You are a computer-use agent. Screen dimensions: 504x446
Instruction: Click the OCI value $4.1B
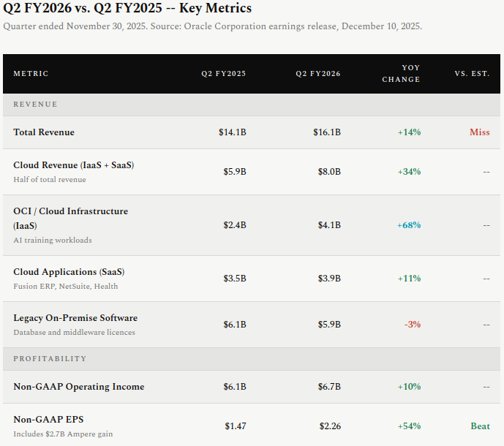click(x=329, y=225)
